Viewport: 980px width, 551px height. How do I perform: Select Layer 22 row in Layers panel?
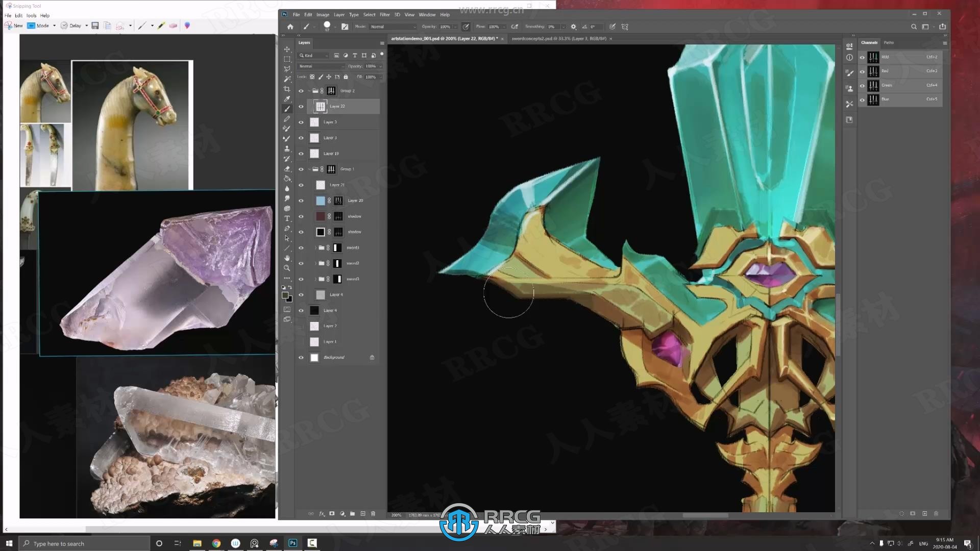click(338, 107)
